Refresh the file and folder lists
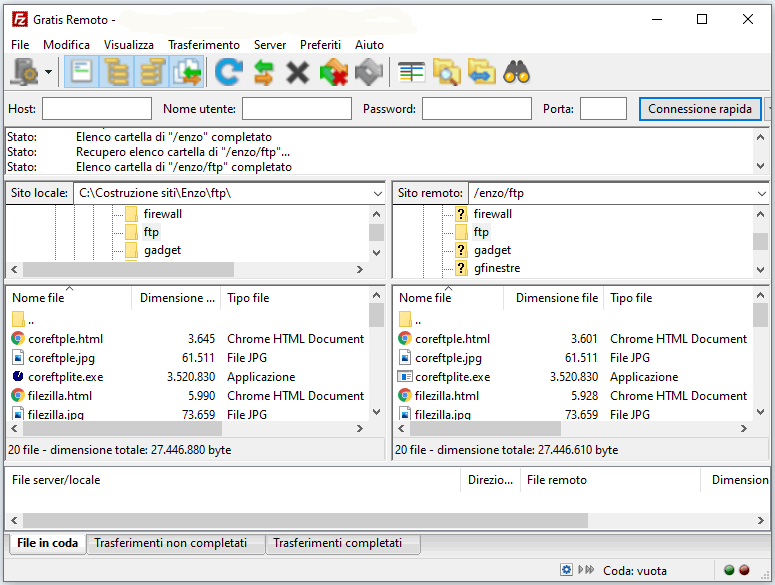This screenshot has height=585, width=775. coord(228,72)
